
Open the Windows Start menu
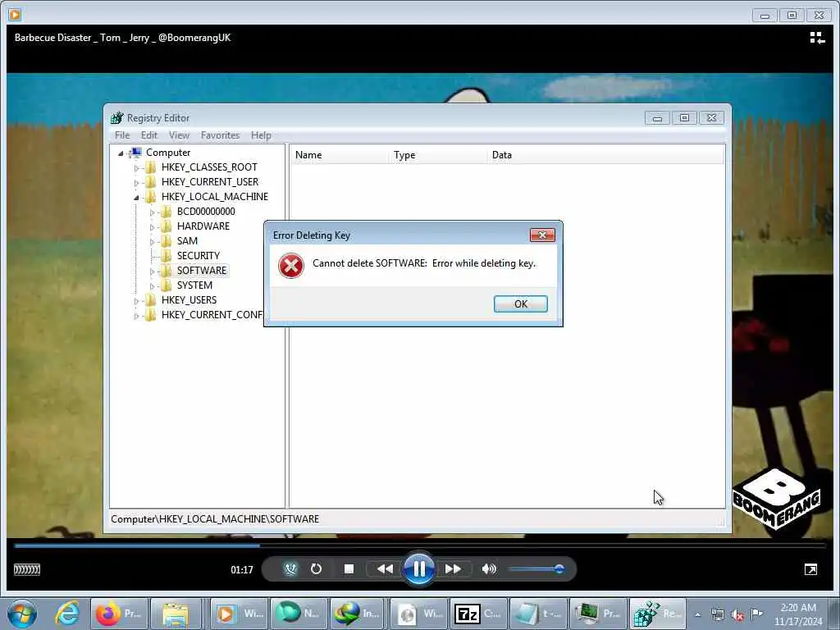tap(22, 614)
